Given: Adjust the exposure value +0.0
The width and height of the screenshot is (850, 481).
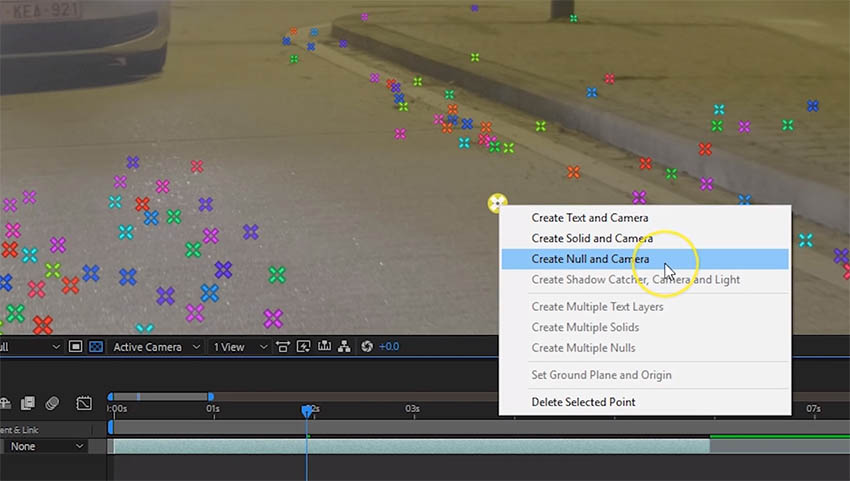Looking at the screenshot, I should pyautogui.click(x=389, y=347).
